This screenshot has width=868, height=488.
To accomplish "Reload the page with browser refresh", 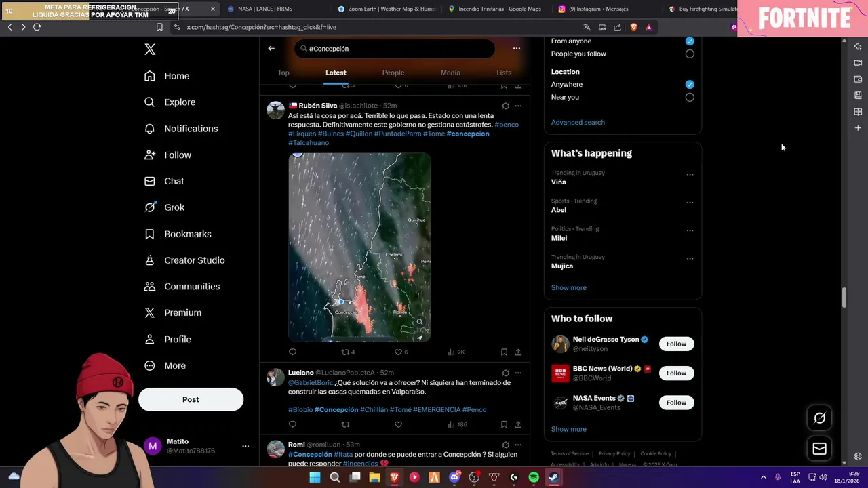I will [37, 27].
